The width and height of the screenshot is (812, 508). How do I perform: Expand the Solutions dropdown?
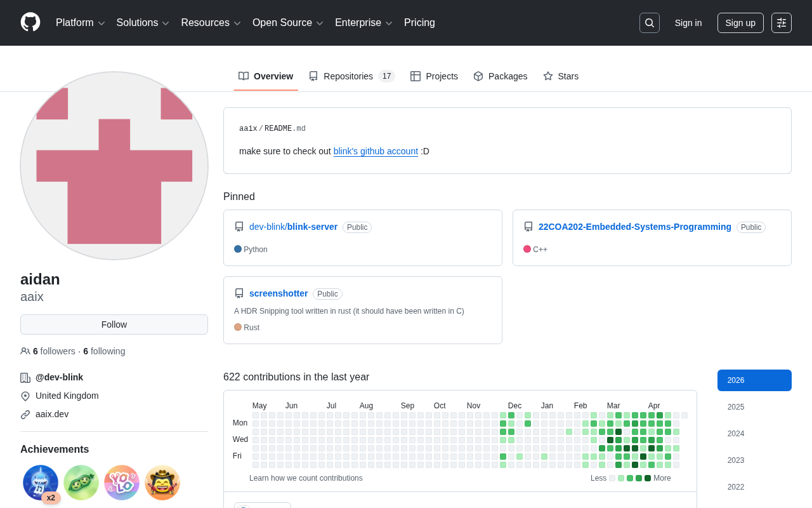tap(143, 23)
